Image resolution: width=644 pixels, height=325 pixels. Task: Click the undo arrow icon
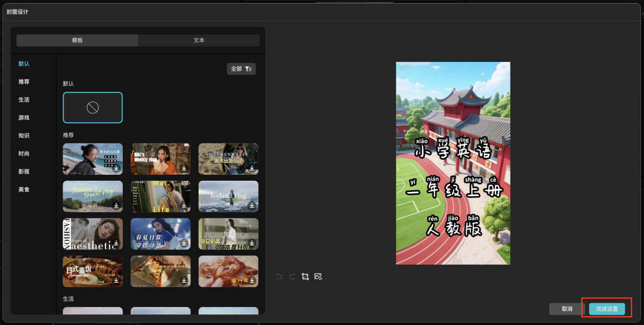point(279,277)
